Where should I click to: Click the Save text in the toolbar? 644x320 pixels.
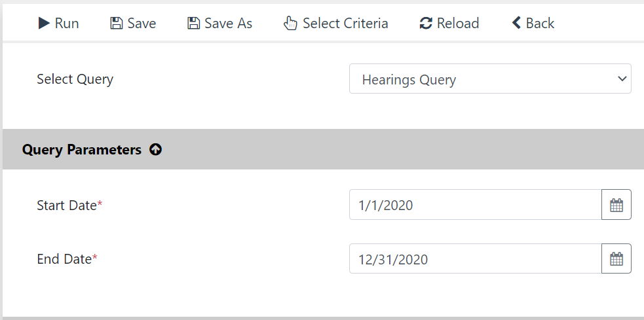(x=142, y=24)
